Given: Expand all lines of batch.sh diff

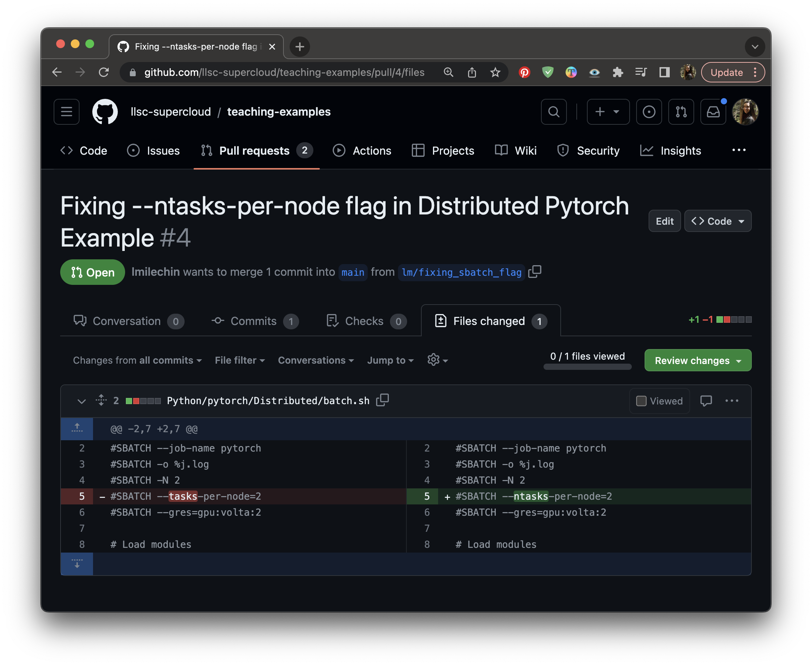Looking at the screenshot, I should pyautogui.click(x=101, y=400).
